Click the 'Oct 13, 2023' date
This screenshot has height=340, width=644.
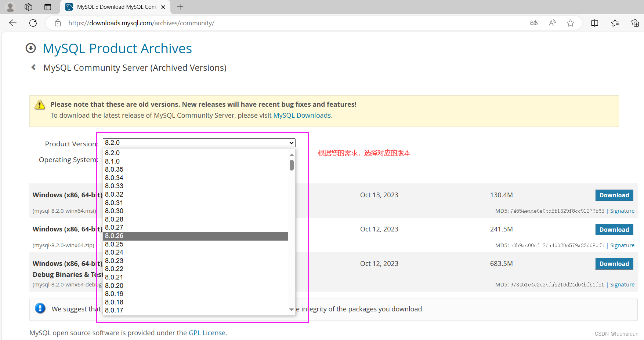[379, 195]
